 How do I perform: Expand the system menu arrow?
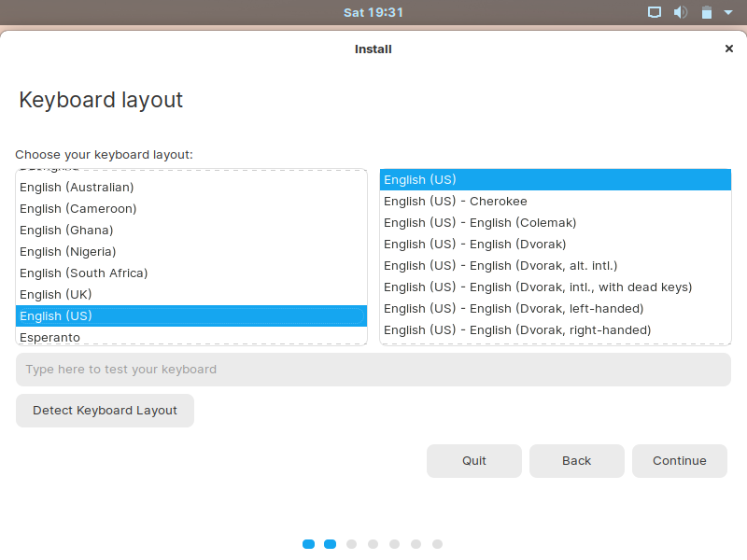tap(728, 12)
